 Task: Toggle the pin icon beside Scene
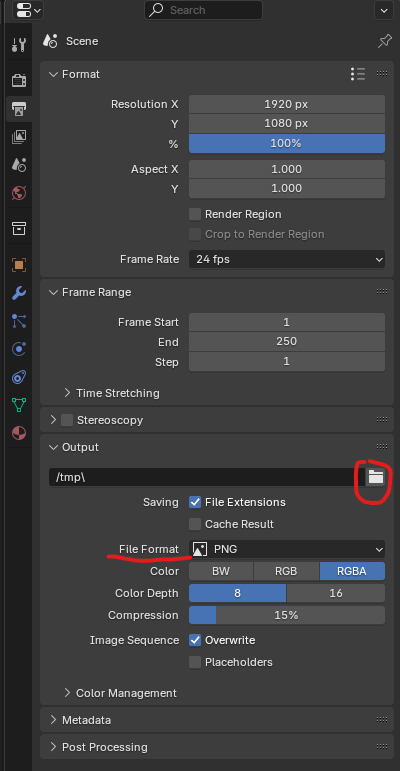[384, 41]
